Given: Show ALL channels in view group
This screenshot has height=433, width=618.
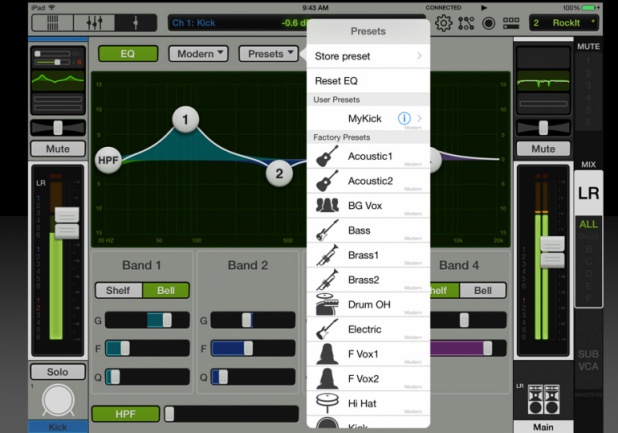Looking at the screenshot, I should pyautogui.click(x=588, y=224).
